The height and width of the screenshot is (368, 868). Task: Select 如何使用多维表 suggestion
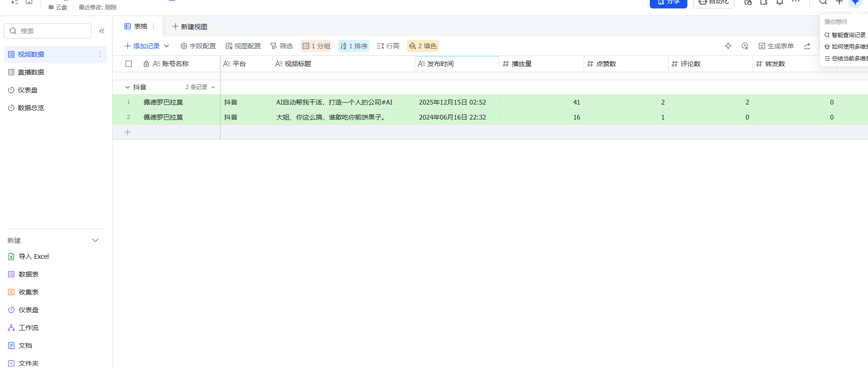point(846,47)
